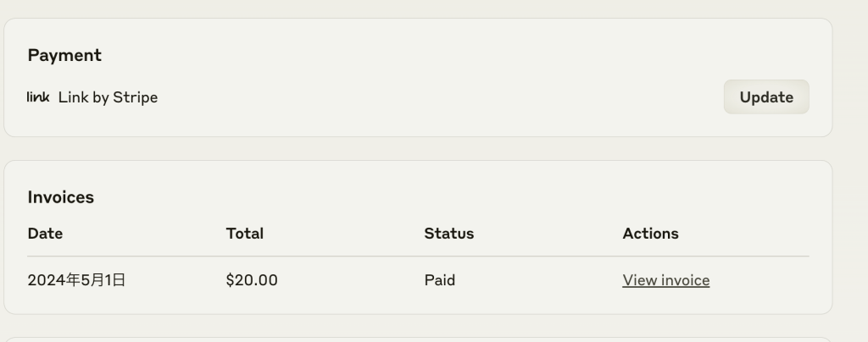This screenshot has width=868, height=342.
Task: Click the Link logo icon
Action: tap(38, 97)
